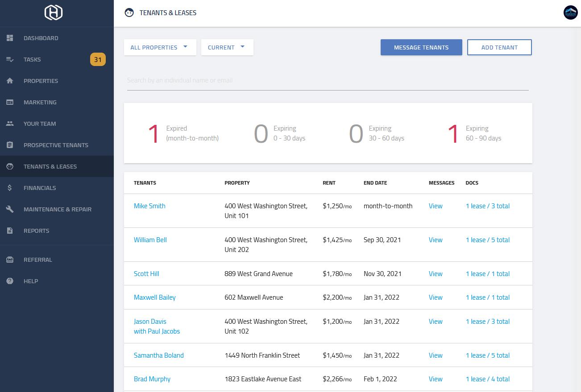
Task: Click the Expiring 30 - 60 days count
Action: click(x=356, y=133)
